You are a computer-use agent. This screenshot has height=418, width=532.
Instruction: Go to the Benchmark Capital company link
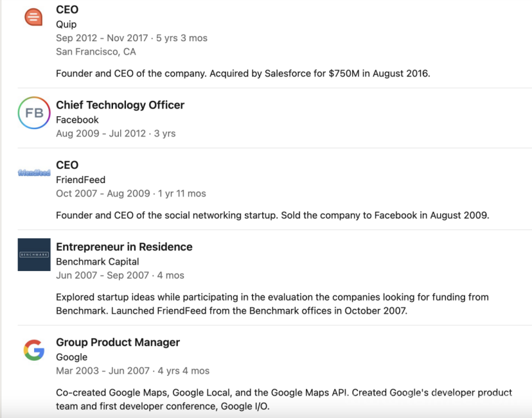tap(98, 262)
